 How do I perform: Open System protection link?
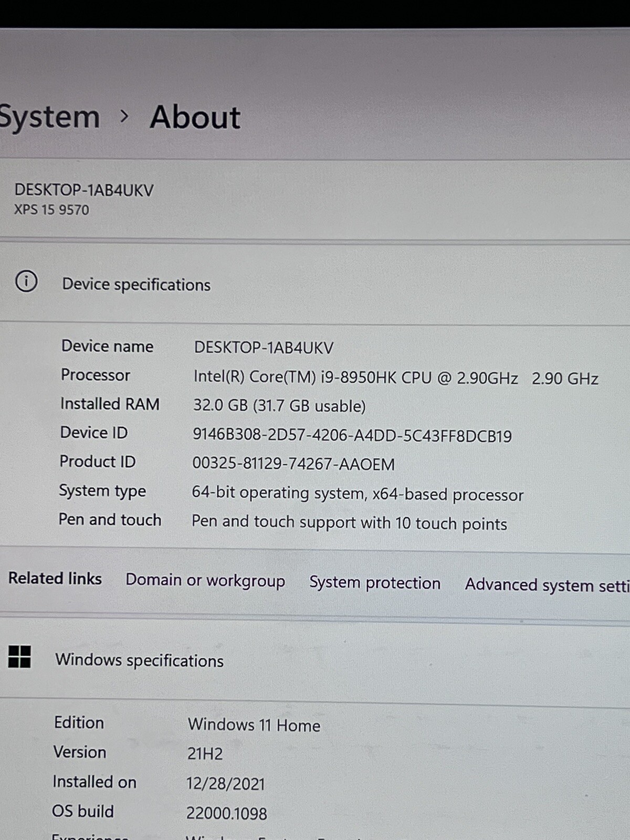pos(375,583)
